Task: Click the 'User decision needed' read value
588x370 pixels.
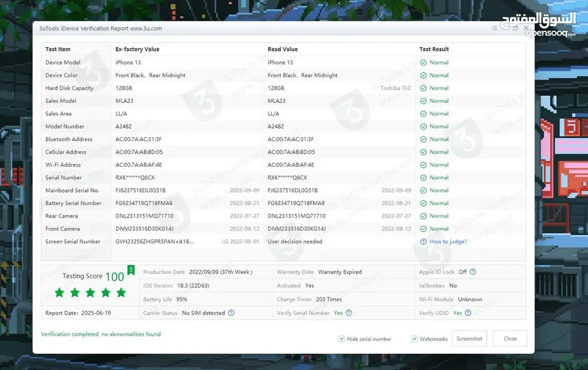Action: 295,242
